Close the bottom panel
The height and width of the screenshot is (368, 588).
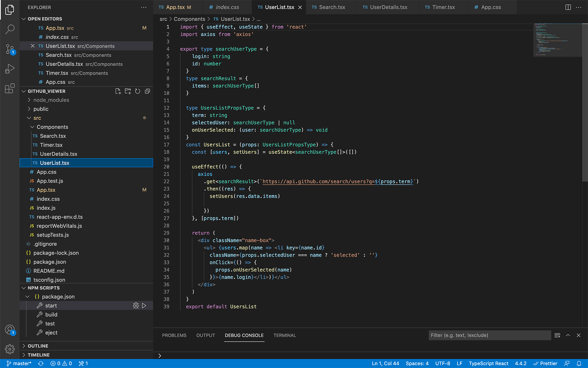tap(579, 335)
